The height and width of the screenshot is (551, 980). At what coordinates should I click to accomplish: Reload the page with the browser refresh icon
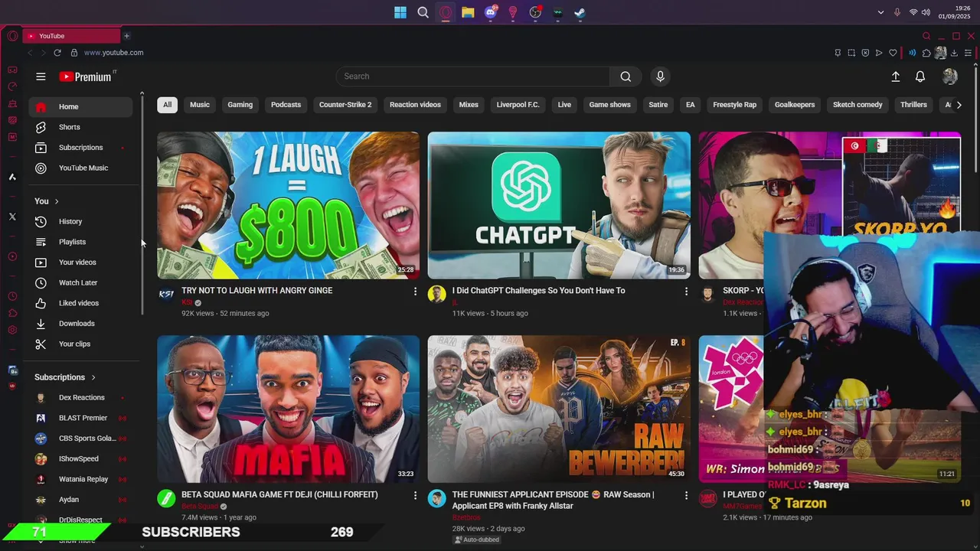(57, 53)
